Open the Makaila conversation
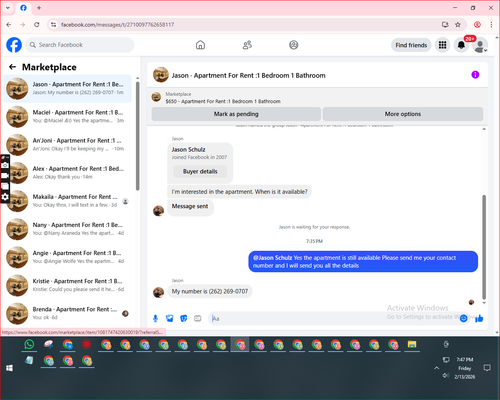Image resolution: width=500 pixels, height=400 pixels. tap(68, 201)
